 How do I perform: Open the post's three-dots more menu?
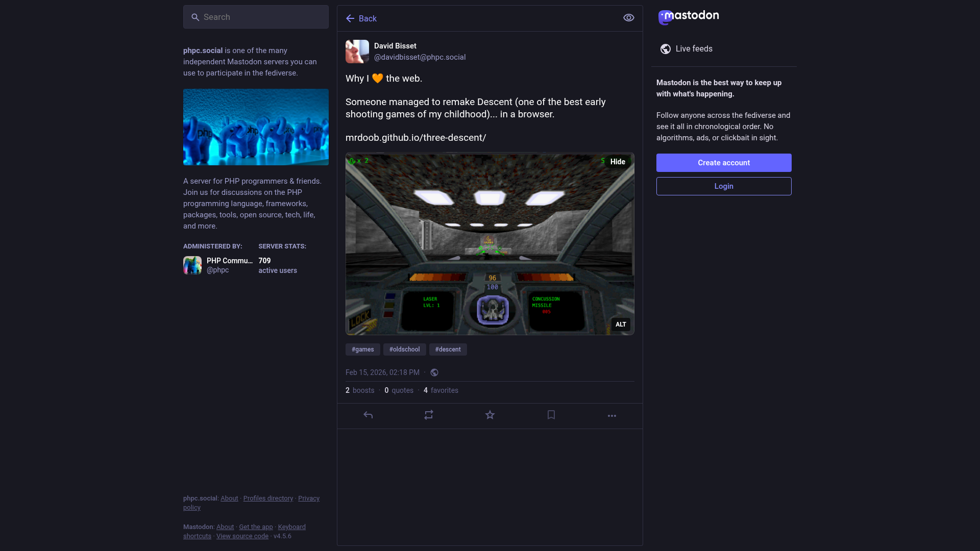[x=612, y=416]
